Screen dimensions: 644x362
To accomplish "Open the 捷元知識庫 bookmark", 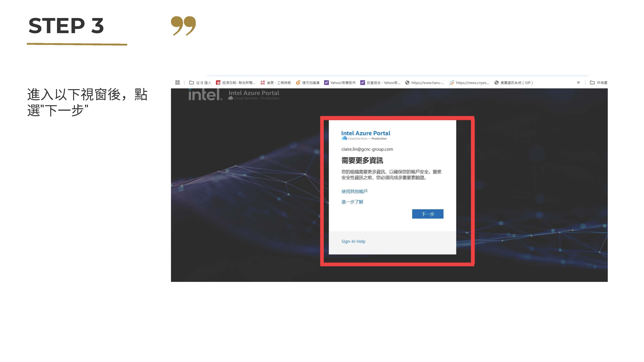I will [x=308, y=83].
